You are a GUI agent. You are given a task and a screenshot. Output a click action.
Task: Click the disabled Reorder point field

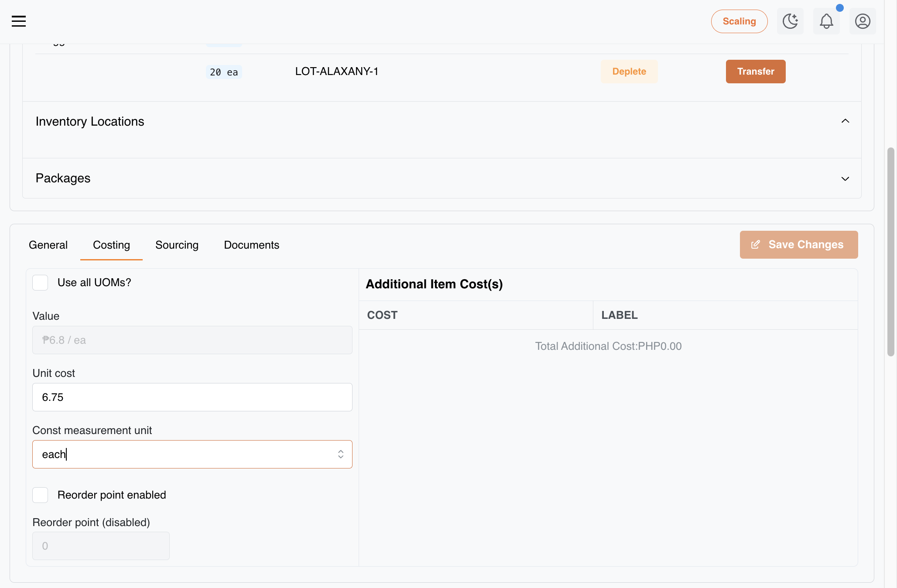(x=101, y=546)
